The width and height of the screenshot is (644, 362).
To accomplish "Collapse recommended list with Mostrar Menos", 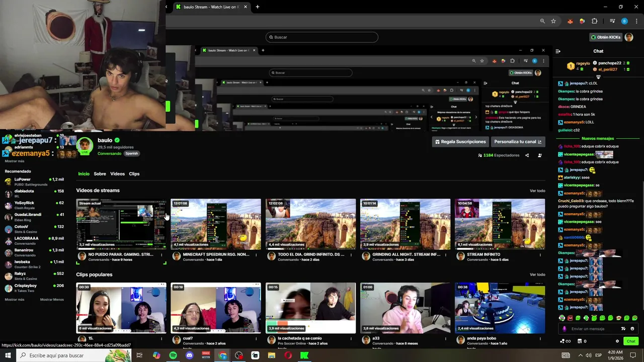I will tap(52, 300).
